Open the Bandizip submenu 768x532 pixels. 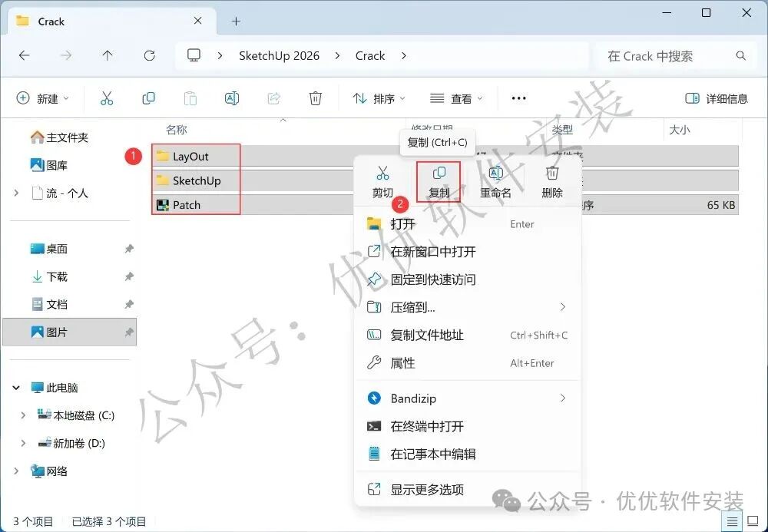coord(467,398)
